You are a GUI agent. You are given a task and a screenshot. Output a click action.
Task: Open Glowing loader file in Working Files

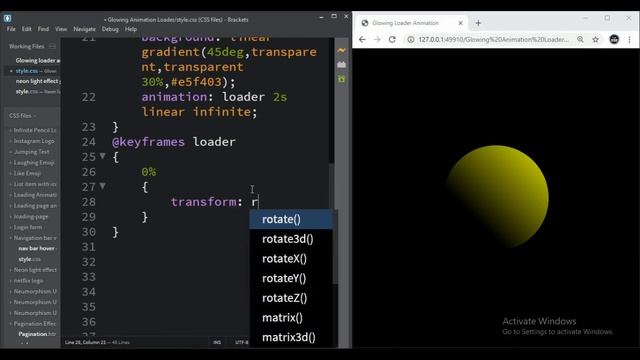click(x=38, y=60)
